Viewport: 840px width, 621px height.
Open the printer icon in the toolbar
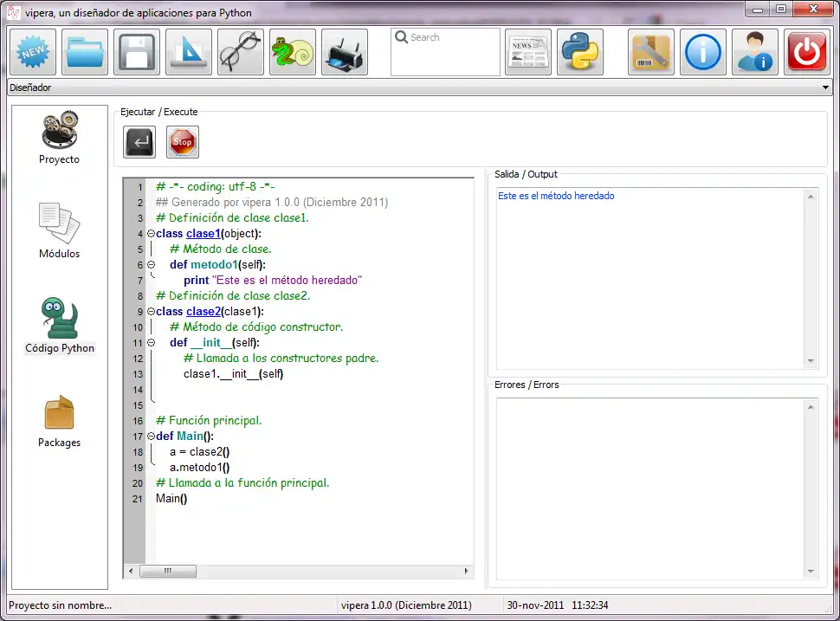click(x=344, y=51)
